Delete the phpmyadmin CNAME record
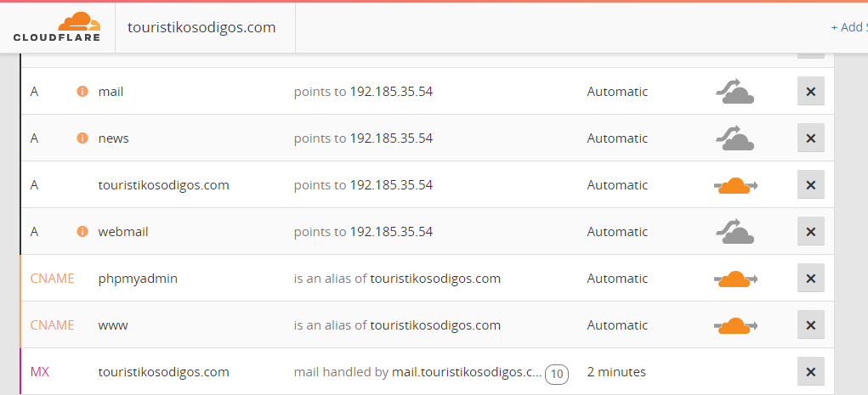Image resolution: width=868 pixels, height=395 pixels. [x=811, y=279]
